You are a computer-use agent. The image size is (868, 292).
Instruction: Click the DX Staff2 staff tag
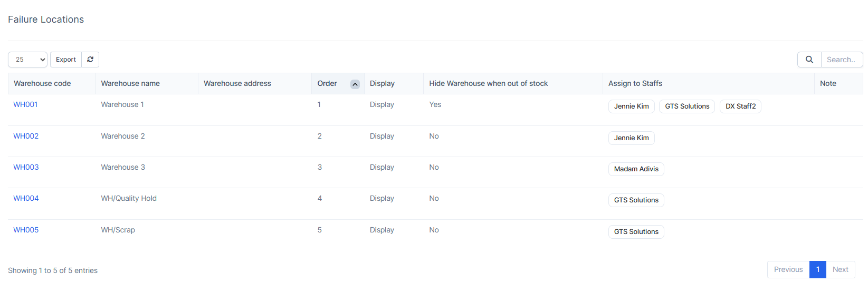tap(740, 106)
